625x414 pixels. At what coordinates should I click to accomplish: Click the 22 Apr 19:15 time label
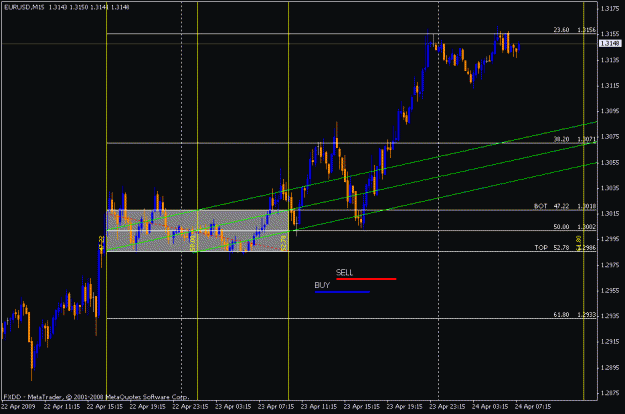point(147,407)
